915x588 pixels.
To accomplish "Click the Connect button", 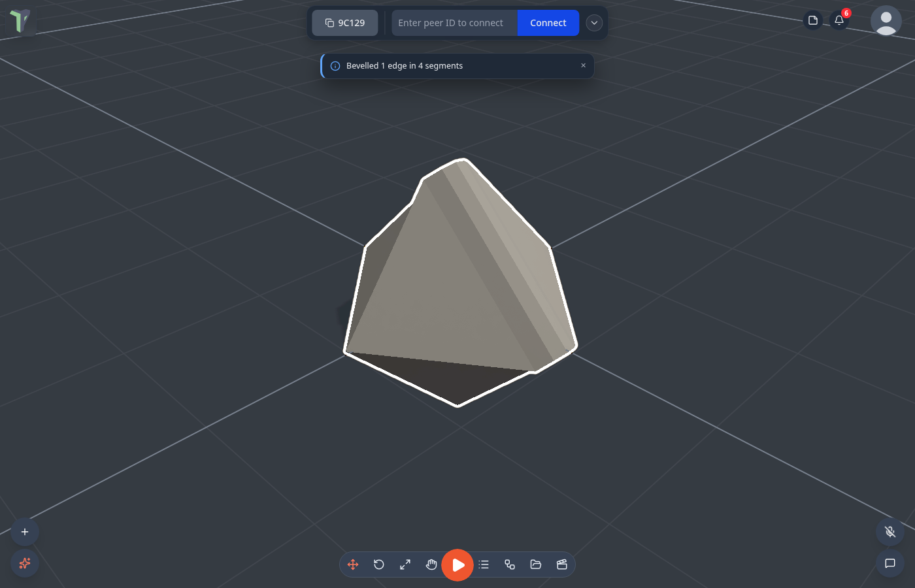I will click(x=548, y=23).
